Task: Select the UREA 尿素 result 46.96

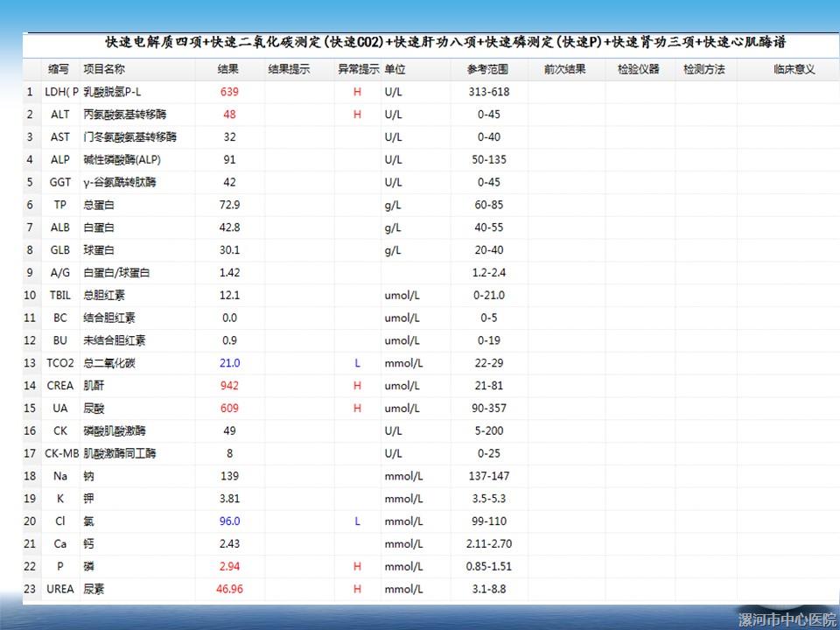Action: pyautogui.click(x=229, y=590)
